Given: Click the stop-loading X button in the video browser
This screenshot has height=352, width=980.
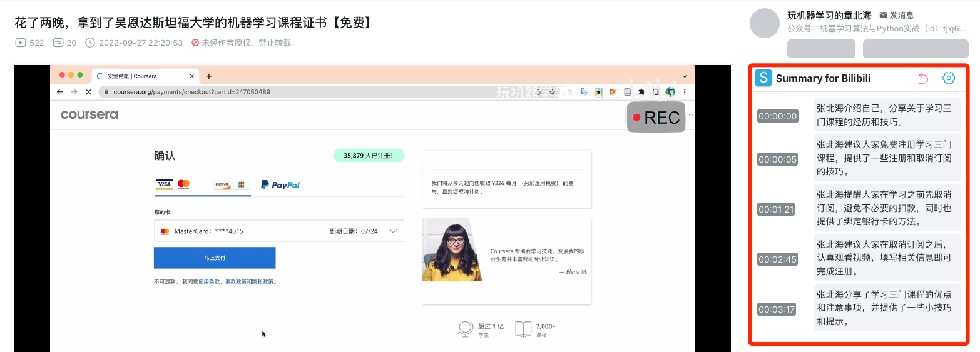Looking at the screenshot, I should 88,91.
